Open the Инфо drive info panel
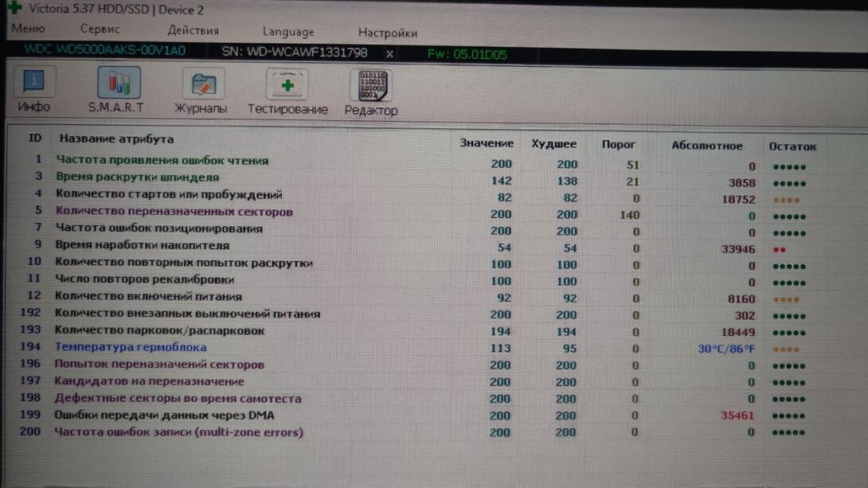Image resolution: width=868 pixels, height=488 pixels. [33, 91]
